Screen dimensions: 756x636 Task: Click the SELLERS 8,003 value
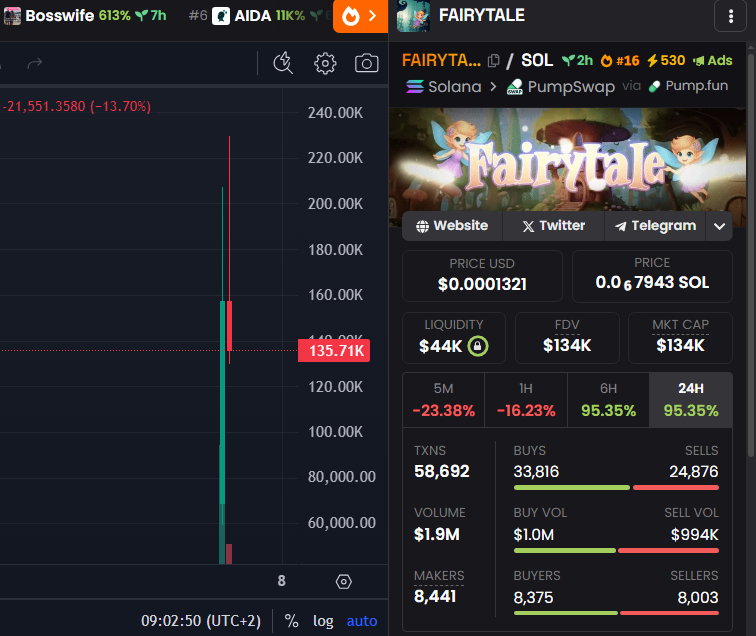click(x=698, y=598)
